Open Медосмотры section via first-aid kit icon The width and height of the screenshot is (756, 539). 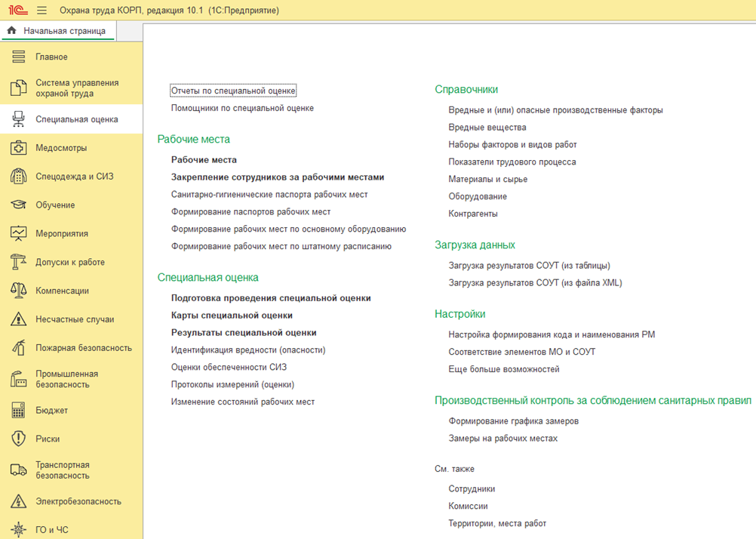point(18,148)
